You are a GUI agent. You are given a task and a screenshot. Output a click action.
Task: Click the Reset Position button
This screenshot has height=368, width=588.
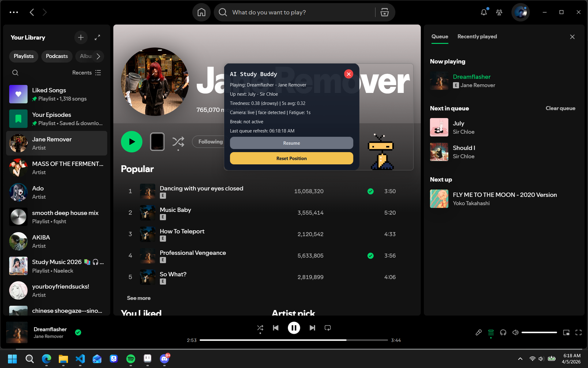coord(291,158)
